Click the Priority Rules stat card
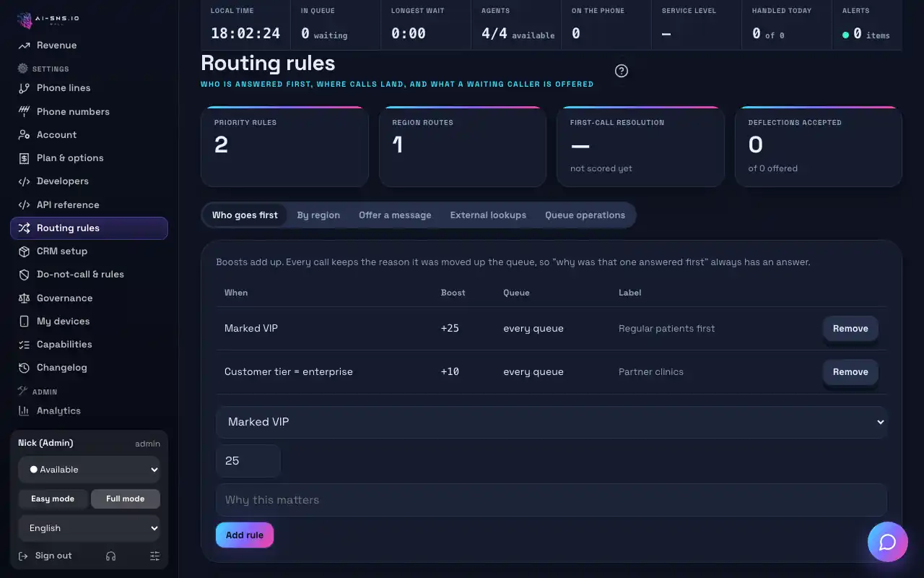Screen dimensions: 924x578 click(284, 147)
